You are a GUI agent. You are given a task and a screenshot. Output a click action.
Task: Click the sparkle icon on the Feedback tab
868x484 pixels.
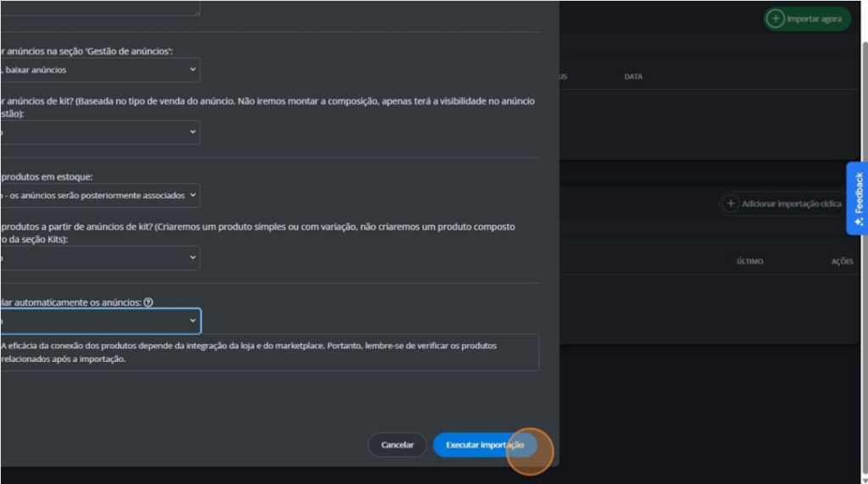click(x=859, y=221)
